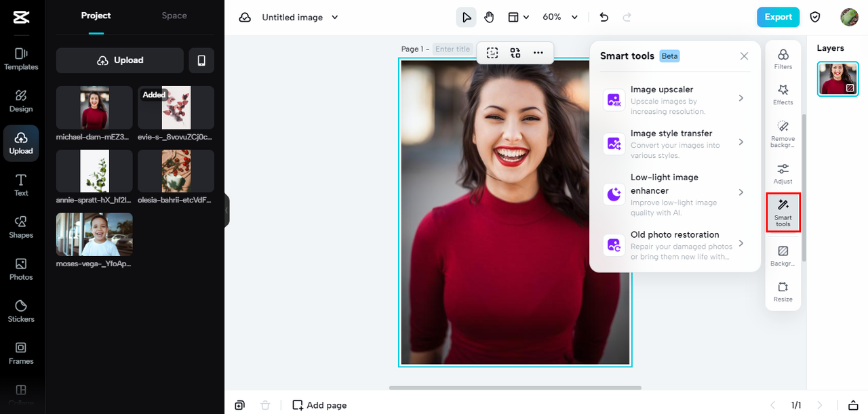Click the Export button
Image resolution: width=868 pixels, height=414 pixels.
(778, 17)
